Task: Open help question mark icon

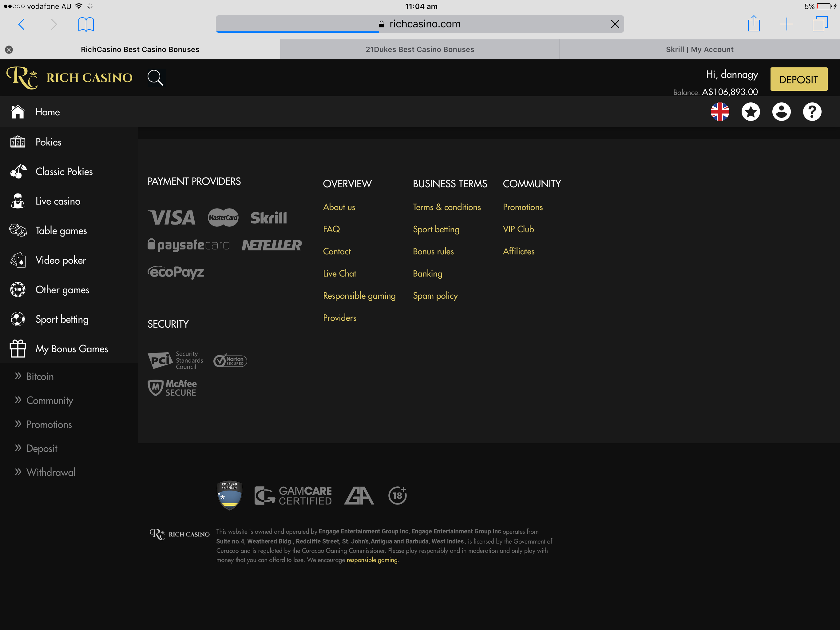Action: click(x=812, y=112)
